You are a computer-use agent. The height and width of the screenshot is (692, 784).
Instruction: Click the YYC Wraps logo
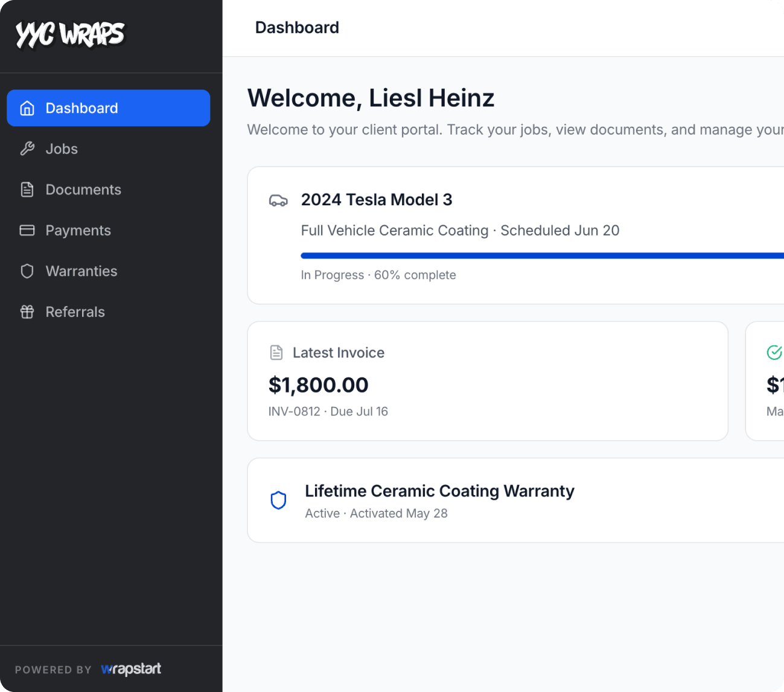[70, 35]
